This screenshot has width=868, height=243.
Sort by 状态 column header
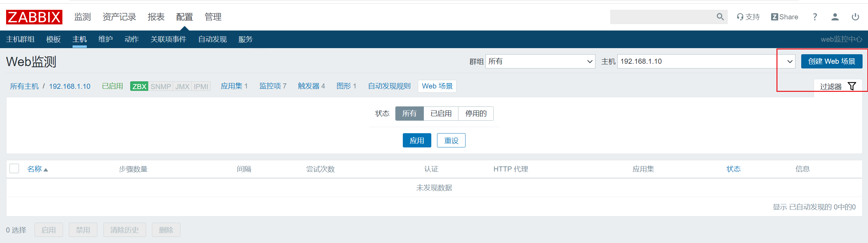click(x=733, y=169)
